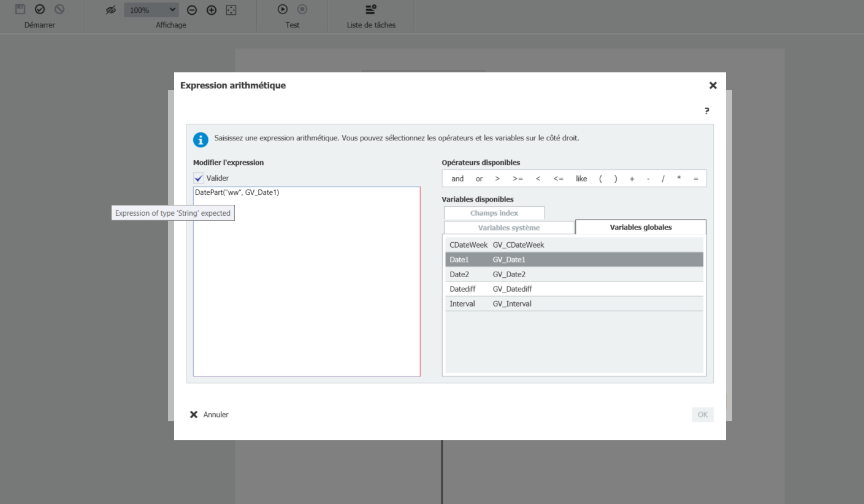Toggle the Valider checkbox
This screenshot has width=864, height=504.
coord(199,178)
